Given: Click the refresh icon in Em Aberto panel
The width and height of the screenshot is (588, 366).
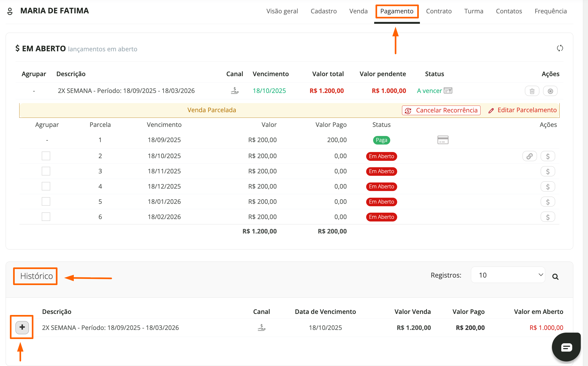Looking at the screenshot, I should tap(560, 48).
